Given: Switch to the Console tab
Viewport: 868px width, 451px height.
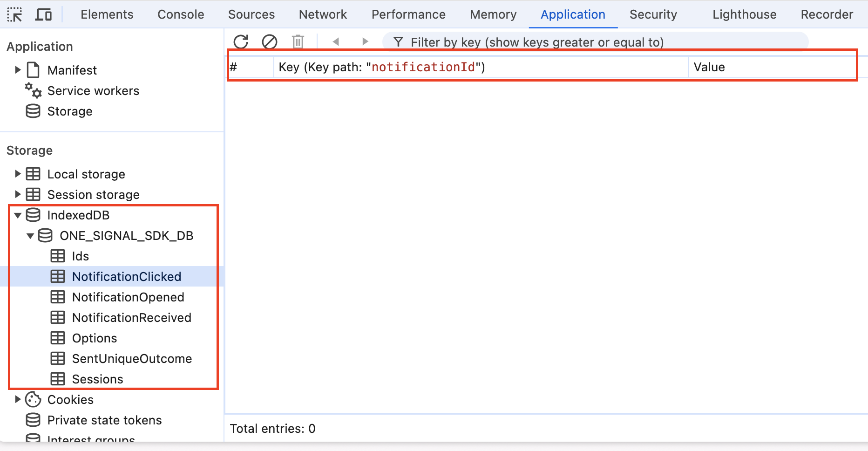Looking at the screenshot, I should coord(181,14).
